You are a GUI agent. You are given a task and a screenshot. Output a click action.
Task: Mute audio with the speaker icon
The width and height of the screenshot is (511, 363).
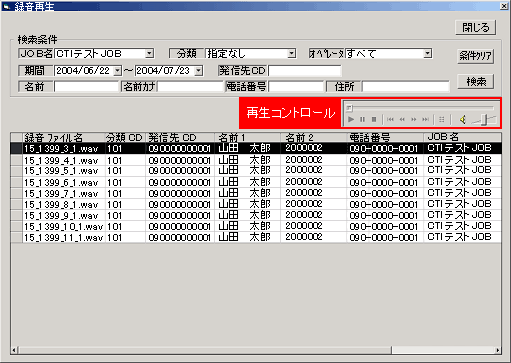[x=463, y=119]
